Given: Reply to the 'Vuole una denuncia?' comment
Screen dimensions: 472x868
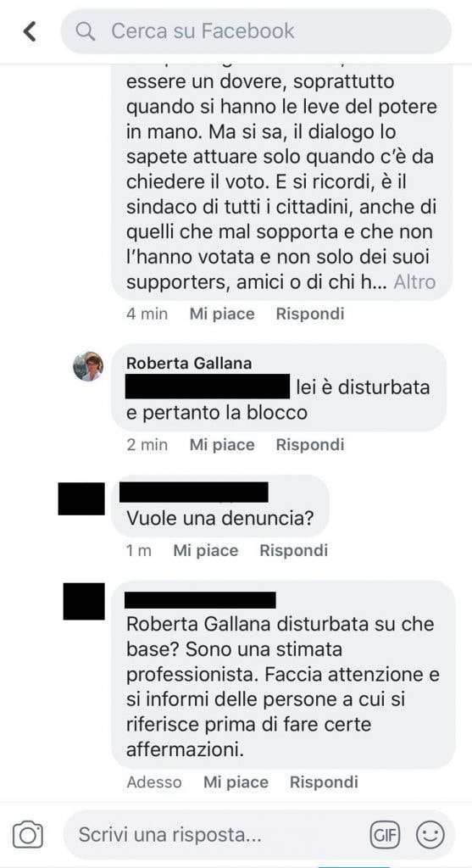Looking at the screenshot, I should click(294, 550).
